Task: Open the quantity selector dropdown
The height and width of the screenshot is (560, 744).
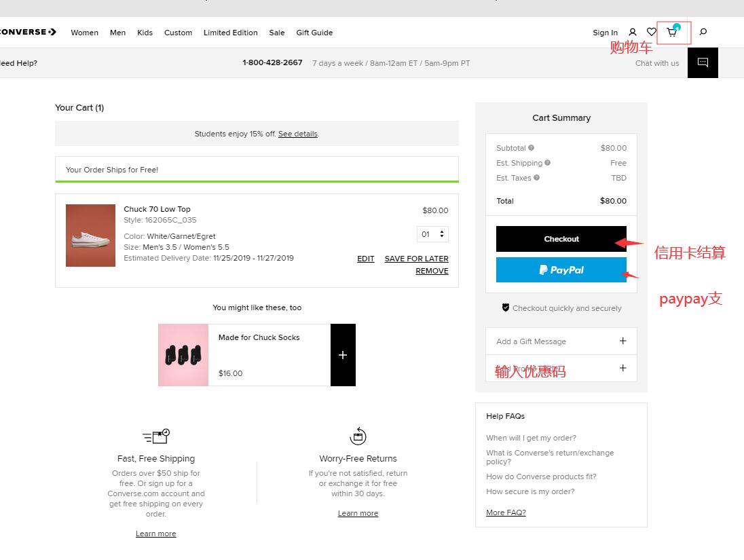Action: click(432, 234)
